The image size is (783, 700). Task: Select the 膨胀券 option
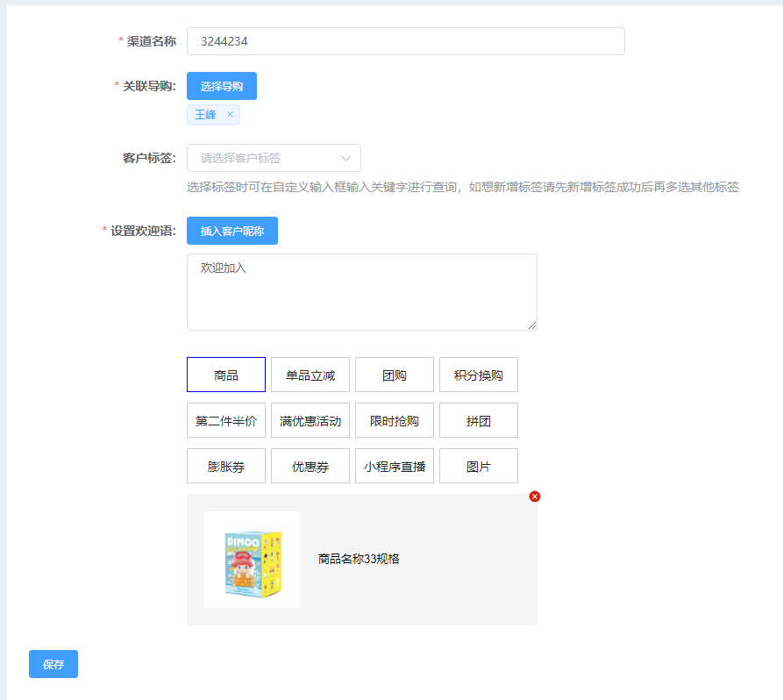click(x=225, y=466)
